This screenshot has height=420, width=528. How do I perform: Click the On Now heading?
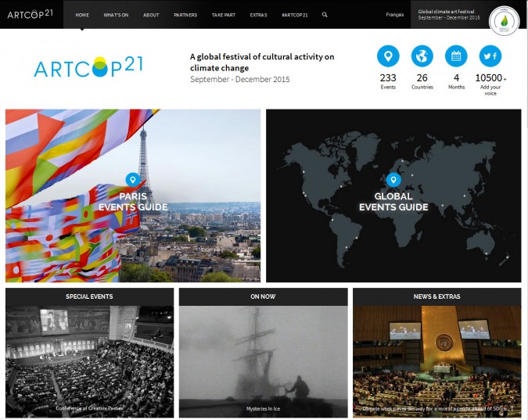263,296
